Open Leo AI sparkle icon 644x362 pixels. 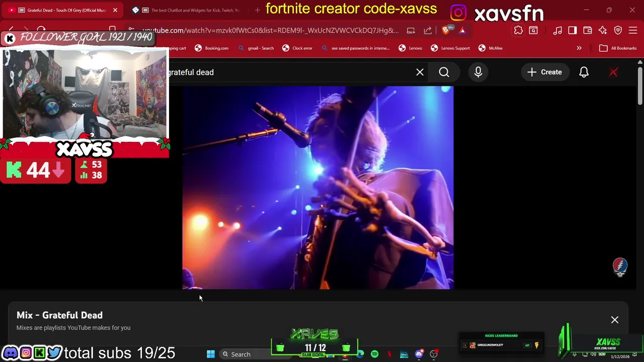[603, 31]
